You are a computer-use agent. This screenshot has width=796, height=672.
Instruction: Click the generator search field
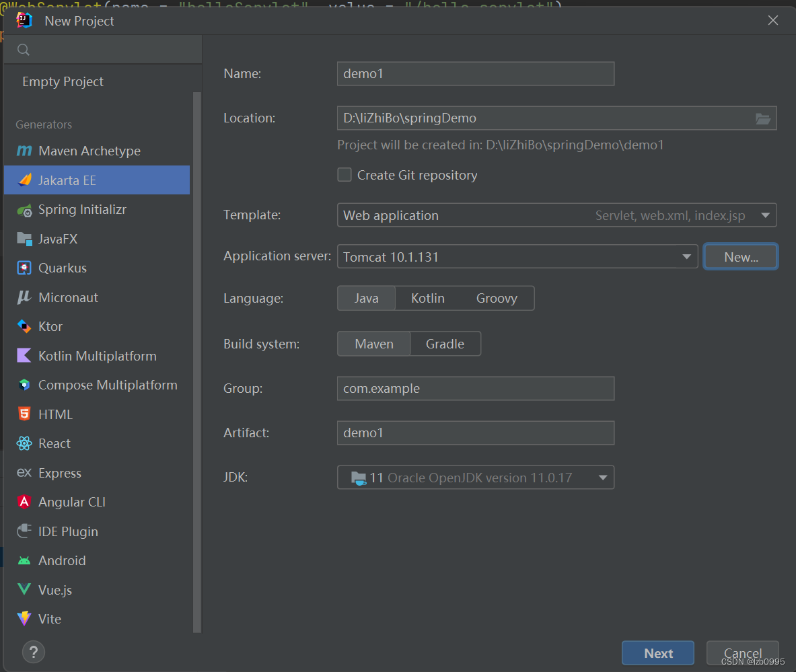pyautogui.click(x=102, y=50)
